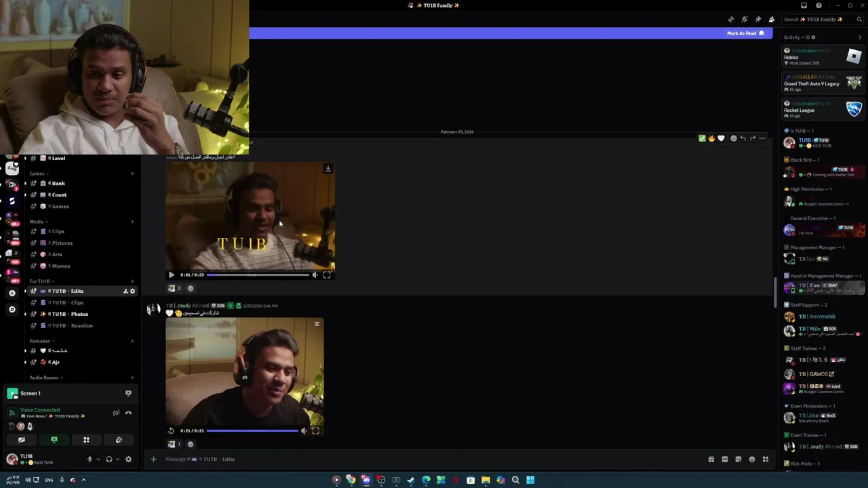
Task: Toggle screen share button in voice panel
Action: pos(54,441)
